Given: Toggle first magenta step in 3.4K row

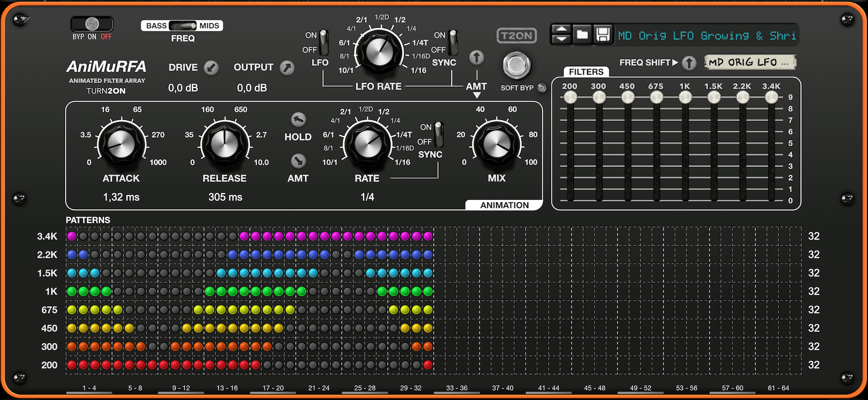Looking at the screenshot, I should coord(72,236).
